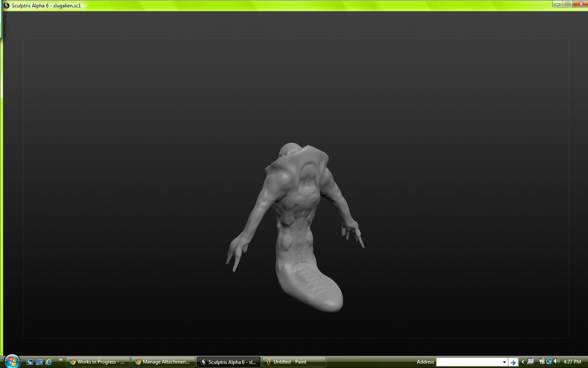
Task: Open the network connection tray icon
Action: (549, 361)
